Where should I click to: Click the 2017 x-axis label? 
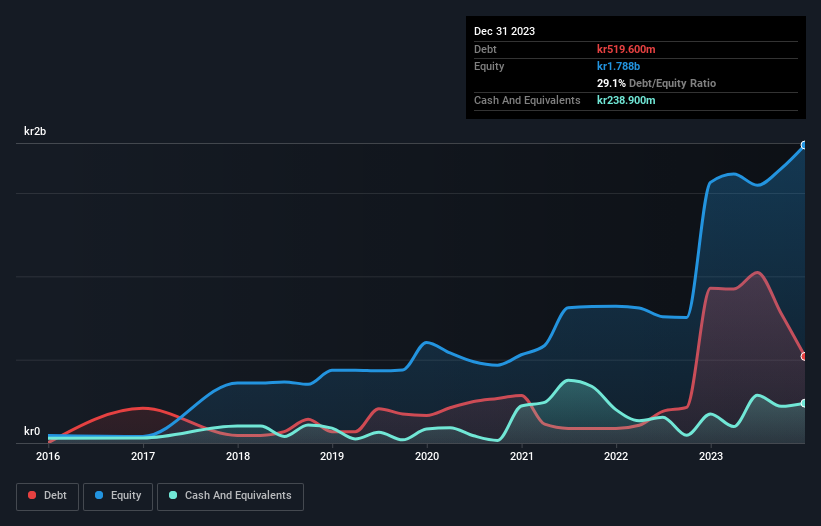point(143,456)
